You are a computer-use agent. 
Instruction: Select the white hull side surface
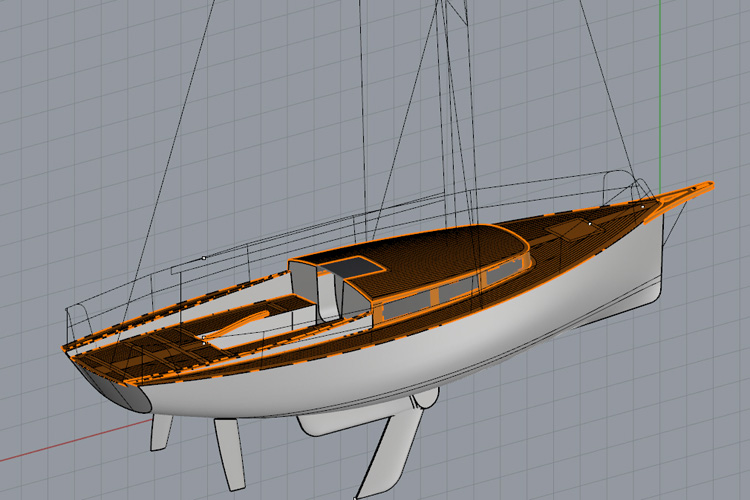click(x=450, y=350)
